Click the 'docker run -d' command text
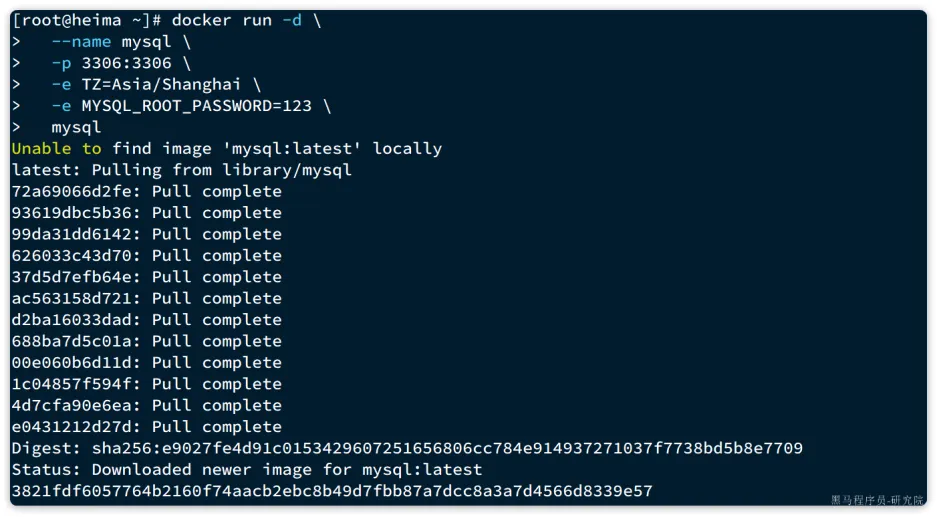The width and height of the screenshot is (937, 517). click(236, 20)
